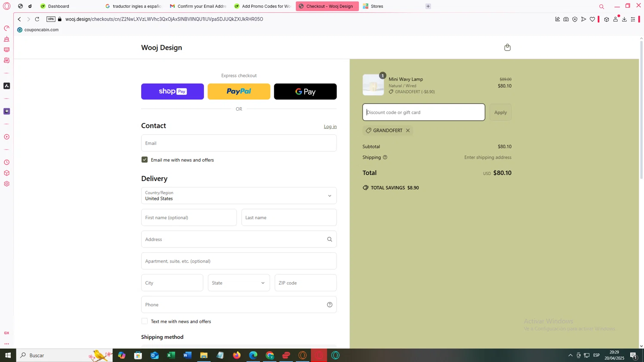Open Outlook from taskbar

pyautogui.click(x=155, y=355)
